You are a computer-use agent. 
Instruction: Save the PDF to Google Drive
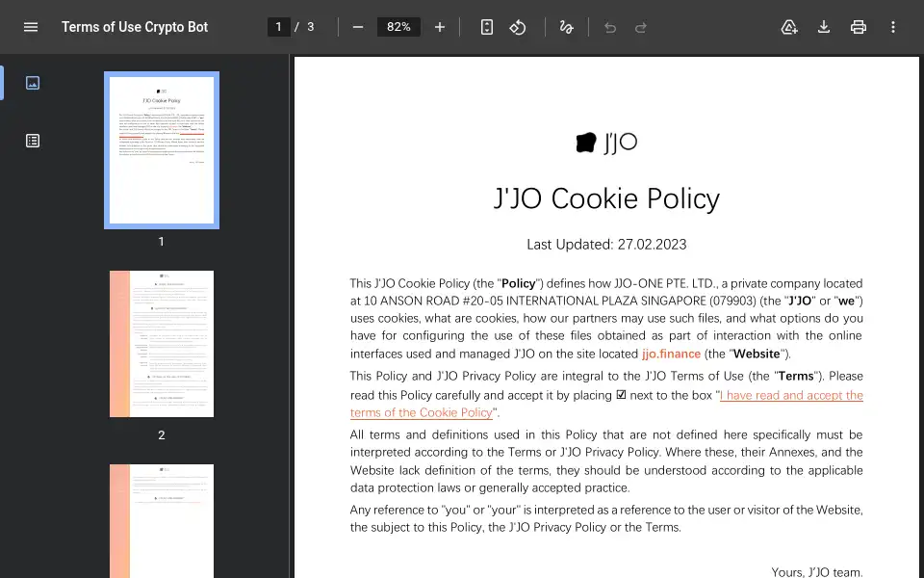coord(789,27)
